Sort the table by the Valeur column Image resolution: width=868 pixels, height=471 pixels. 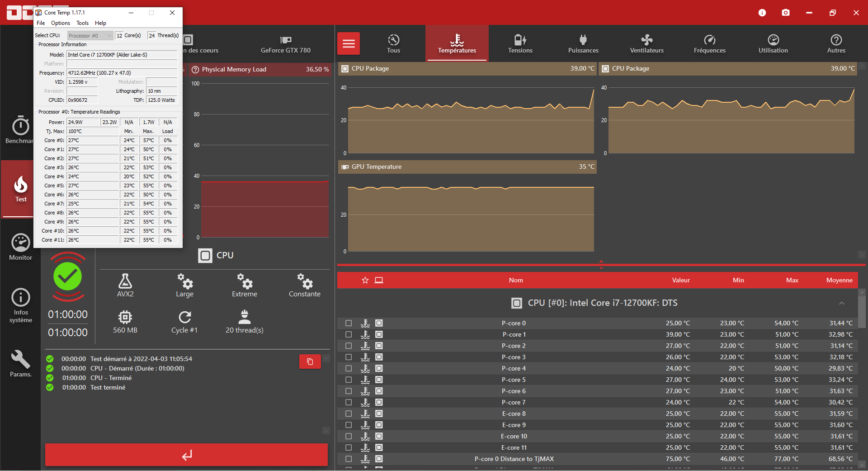[681, 281]
